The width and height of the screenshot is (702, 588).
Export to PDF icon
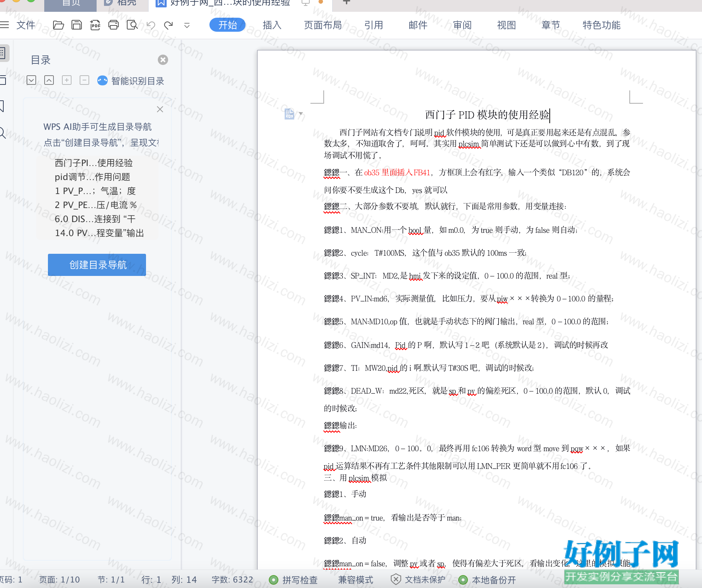point(95,25)
